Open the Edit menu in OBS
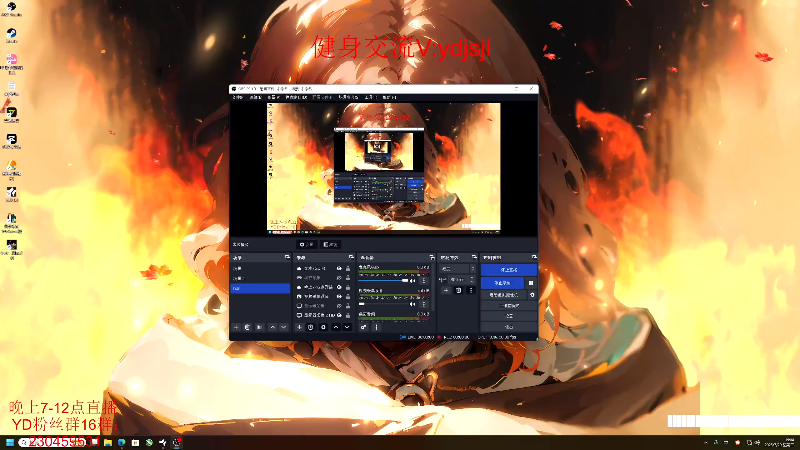Image resolution: width=800 pixels, height=450 pixels. [256, 97]
